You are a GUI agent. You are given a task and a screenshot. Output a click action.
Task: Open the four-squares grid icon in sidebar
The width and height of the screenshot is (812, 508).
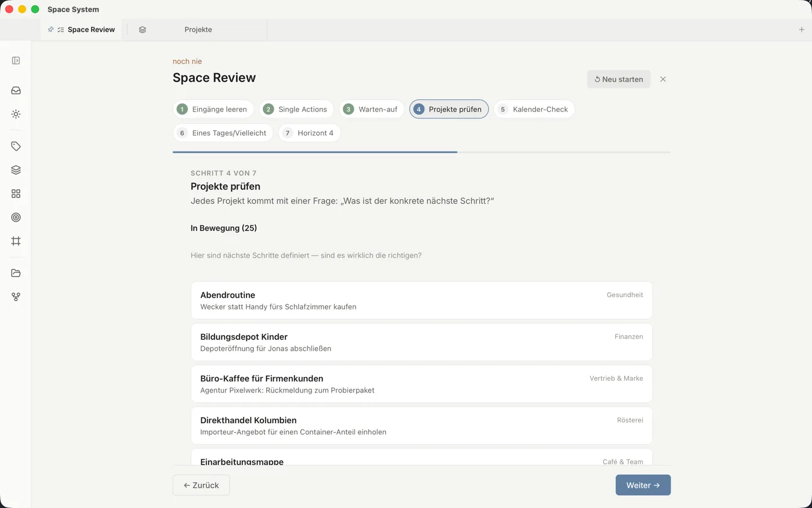pos(16,194)
